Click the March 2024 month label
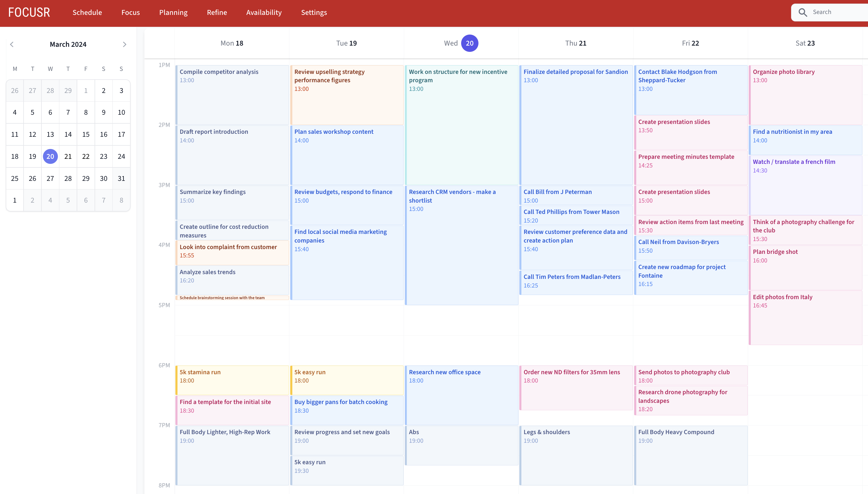 point(68,44)
